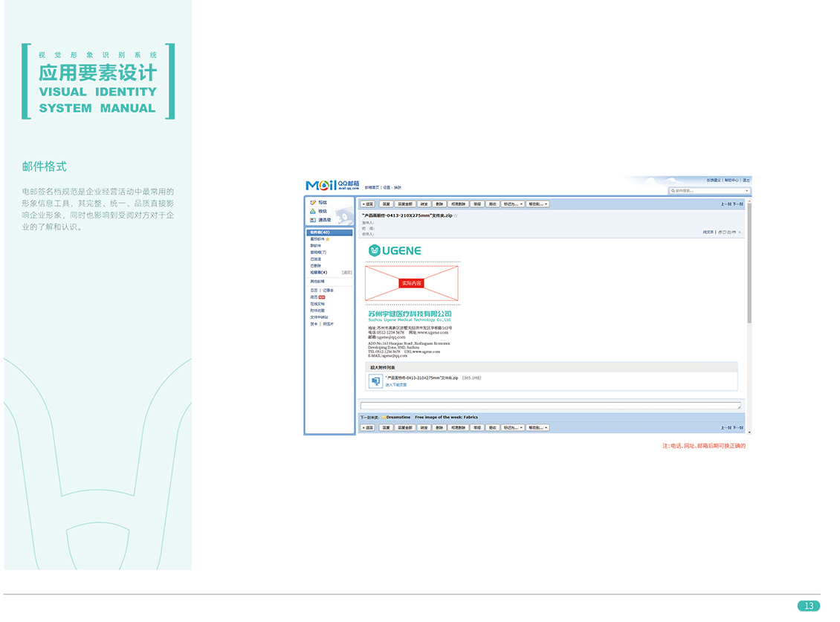Open the top 移动到 dropdown
The width and height of the screenshot is (840, 622).
point(538,204)
